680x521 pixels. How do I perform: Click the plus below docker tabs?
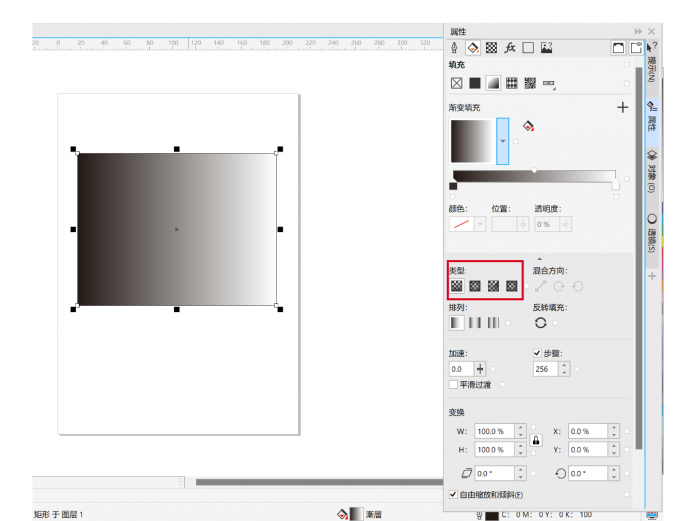[652, 276]
